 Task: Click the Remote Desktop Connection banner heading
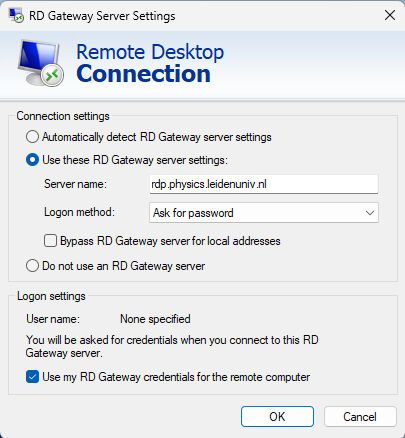150,63
